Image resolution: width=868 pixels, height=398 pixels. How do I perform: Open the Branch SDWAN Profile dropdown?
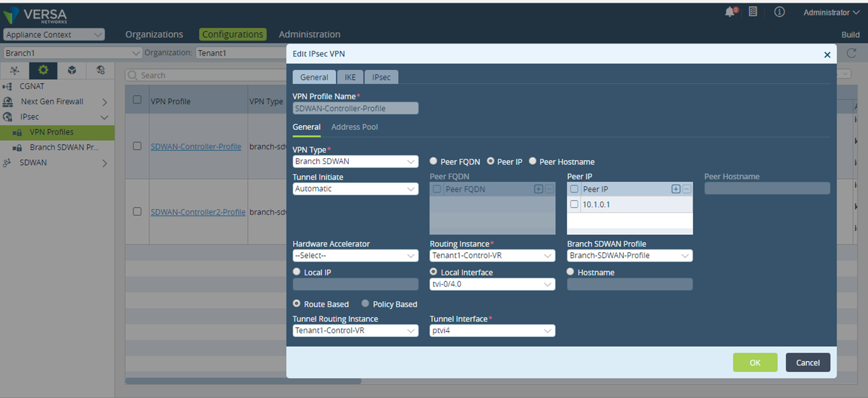[x=630, y=255]
